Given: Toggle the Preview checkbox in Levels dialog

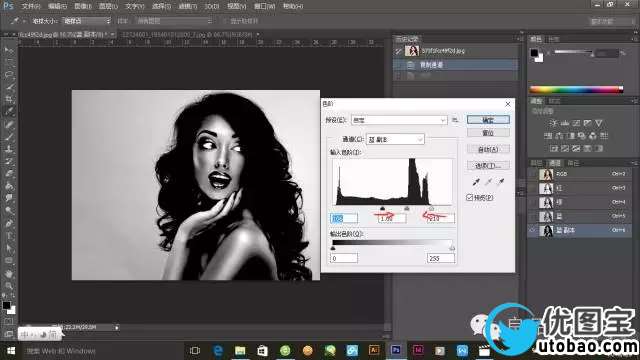Looking at the screenshot, I should click(x=470, y=198).
